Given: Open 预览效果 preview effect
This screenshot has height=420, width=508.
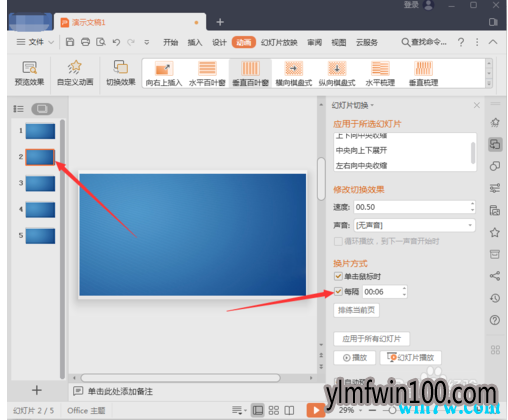Looking at the screenshot, I should 29,73.
